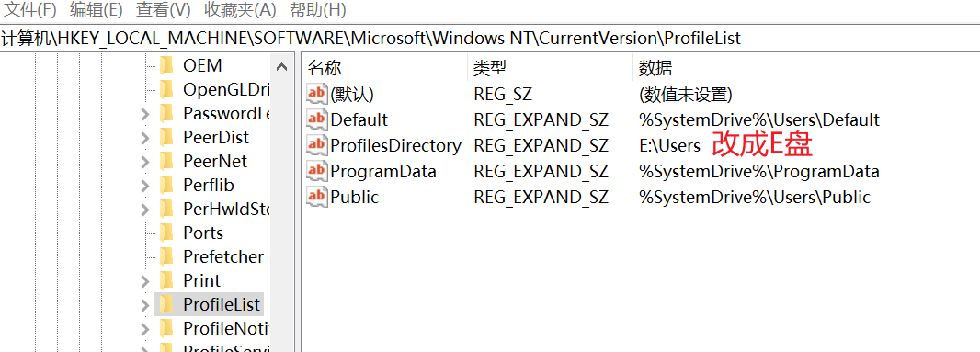Viewport: 980px width, 352px height.
Task: Select the (默认) default value icon
Action: coord(317,94)
